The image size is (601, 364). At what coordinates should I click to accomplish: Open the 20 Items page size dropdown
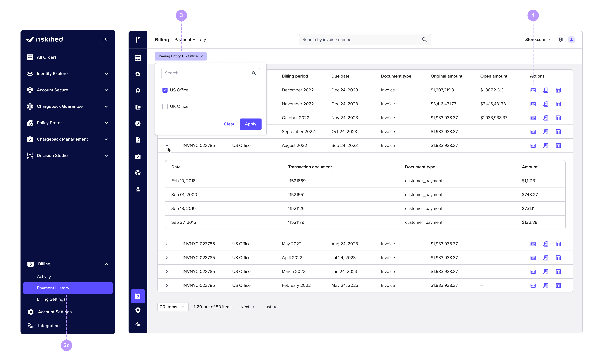point(173,307)
